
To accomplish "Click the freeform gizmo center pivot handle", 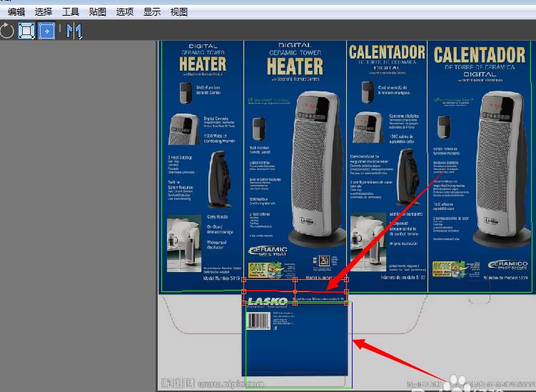I will pyautogui.click(x=295, y=292).
